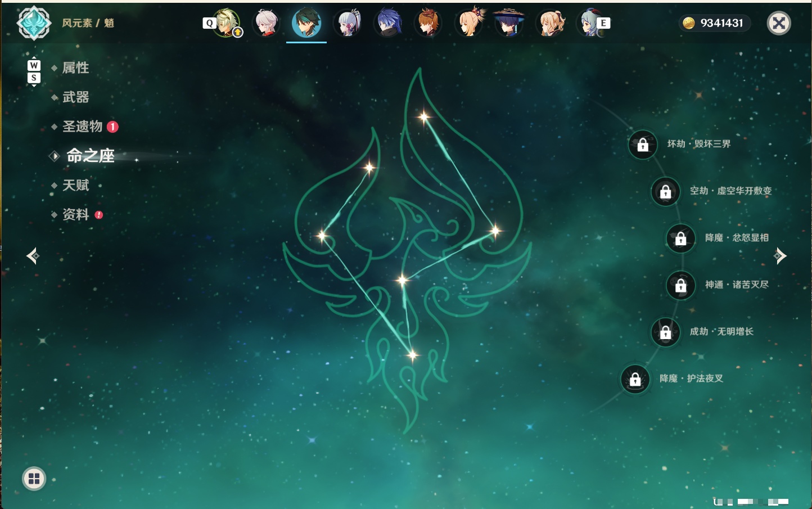Go to the previous character with the left arrow

tap(33, 256)
